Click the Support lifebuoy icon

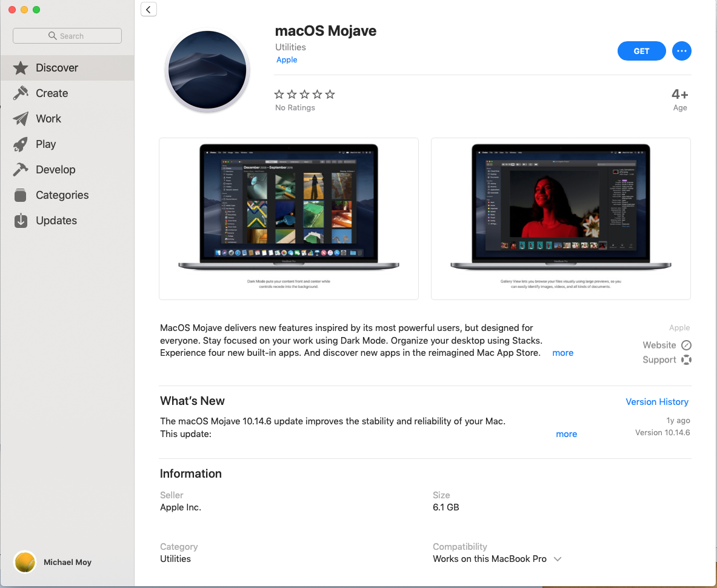coord(686,360)
